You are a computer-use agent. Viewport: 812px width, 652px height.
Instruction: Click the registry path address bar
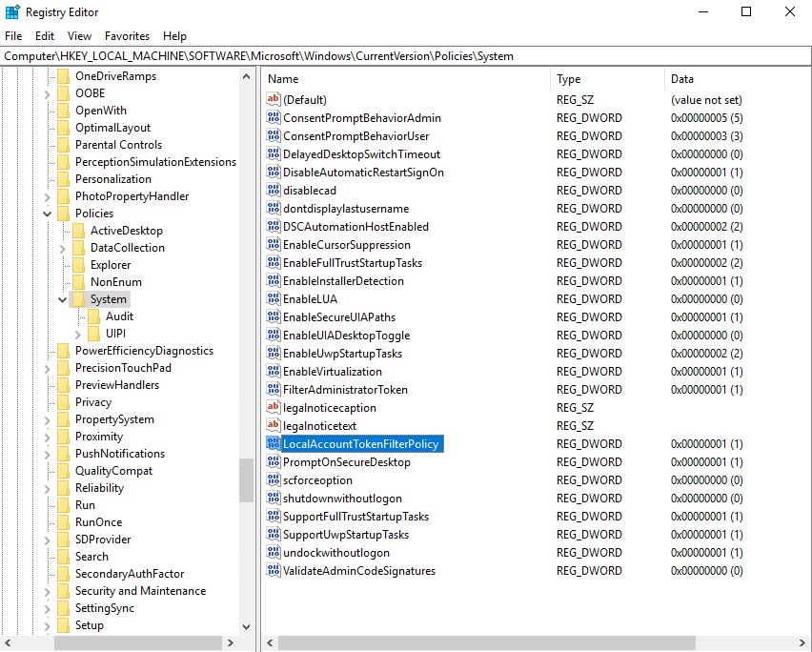[406, 56]
